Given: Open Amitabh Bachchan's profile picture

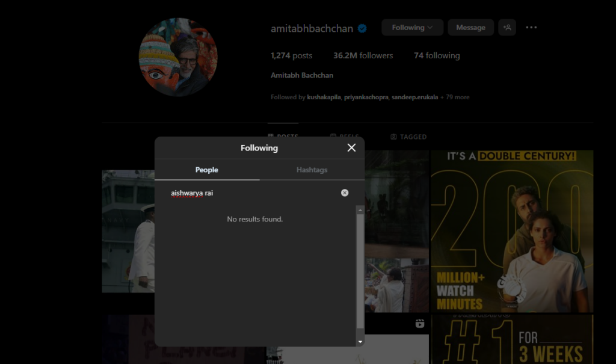Looking at the screenshot, I should click(178, 58).
